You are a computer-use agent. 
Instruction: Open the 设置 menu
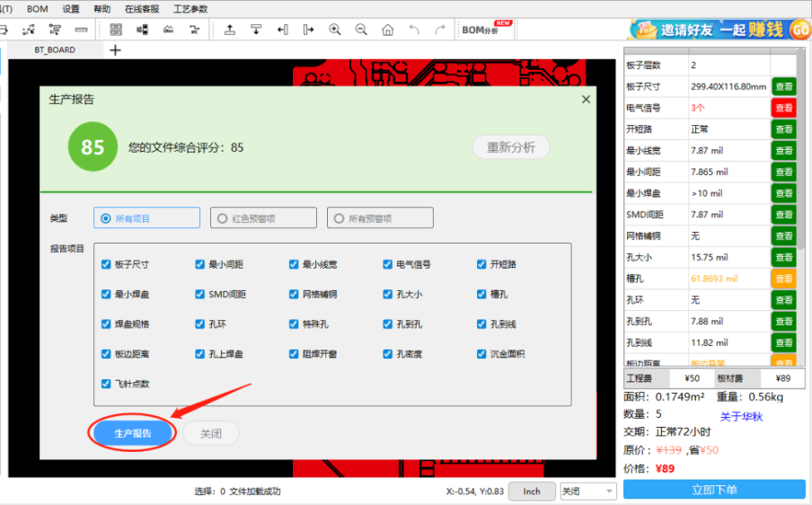tap(71, 9)
